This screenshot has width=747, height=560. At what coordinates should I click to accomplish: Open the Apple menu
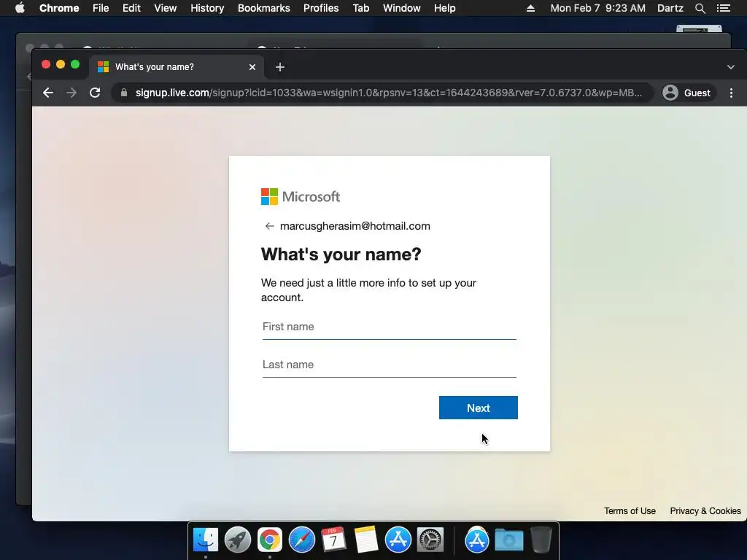pyautogui.click(x=20, y=8)
